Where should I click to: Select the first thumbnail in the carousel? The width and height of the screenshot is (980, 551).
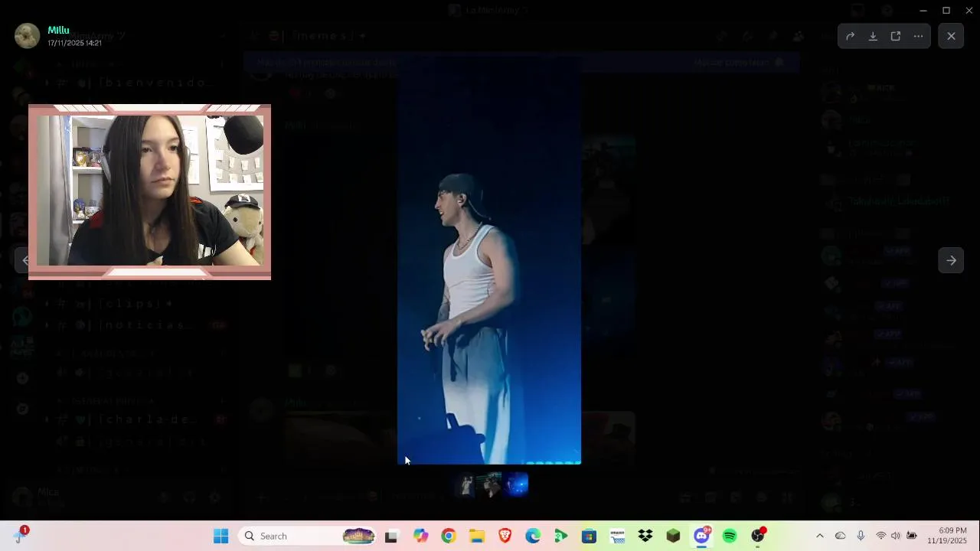[x=464, y=484]
